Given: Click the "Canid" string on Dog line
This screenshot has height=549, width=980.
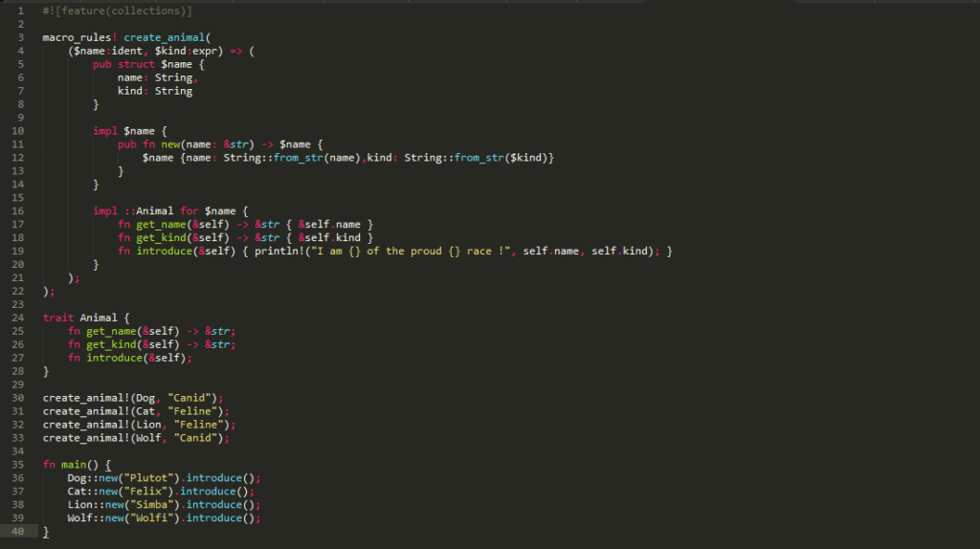Looking at the screenshot, I should (x=189, y=398).
